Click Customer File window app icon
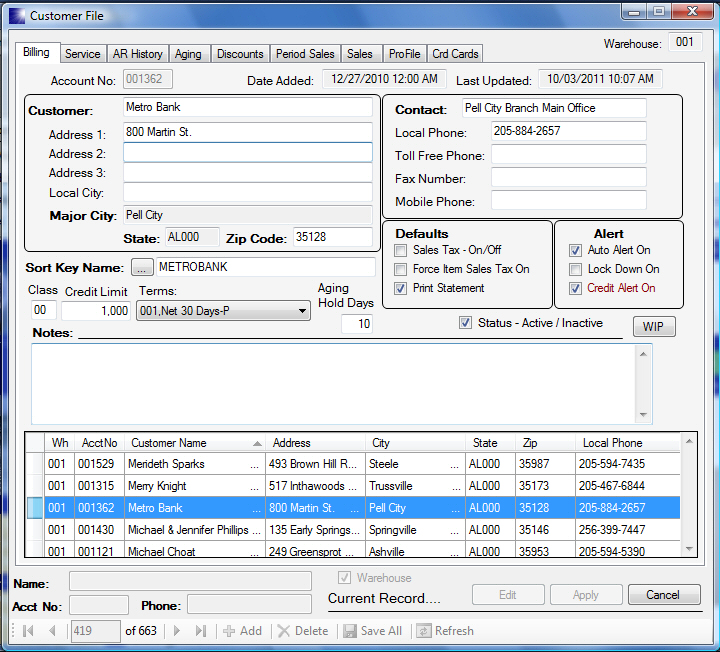Viewport: 720px width, 652px height. (17, 16)
